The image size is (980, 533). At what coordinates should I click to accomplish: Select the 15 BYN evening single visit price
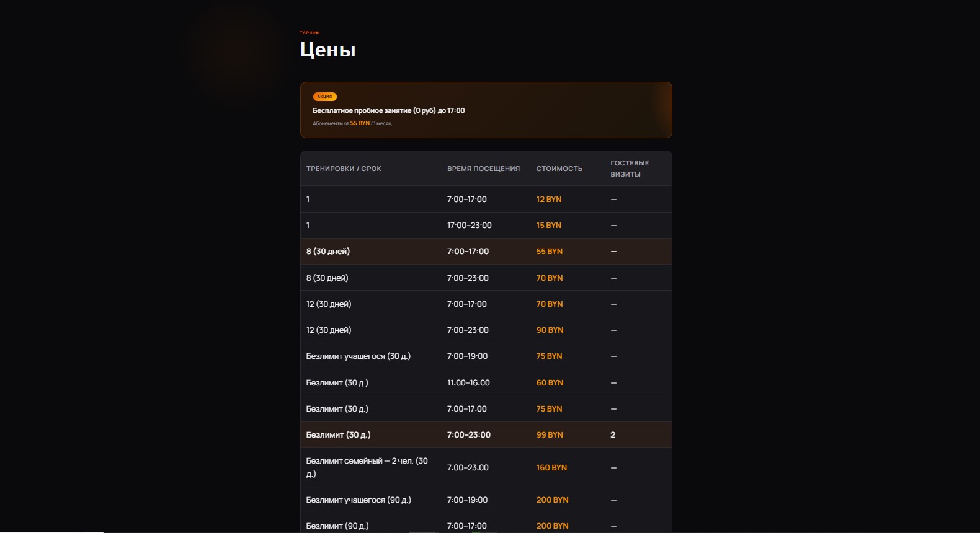[x=548, y=226]
